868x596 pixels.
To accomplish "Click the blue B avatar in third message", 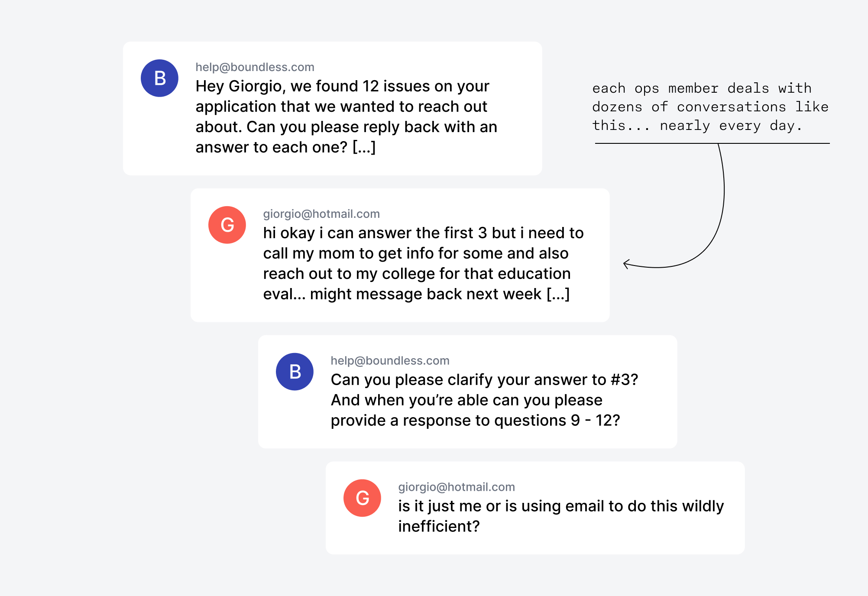I will pos(295,372).
